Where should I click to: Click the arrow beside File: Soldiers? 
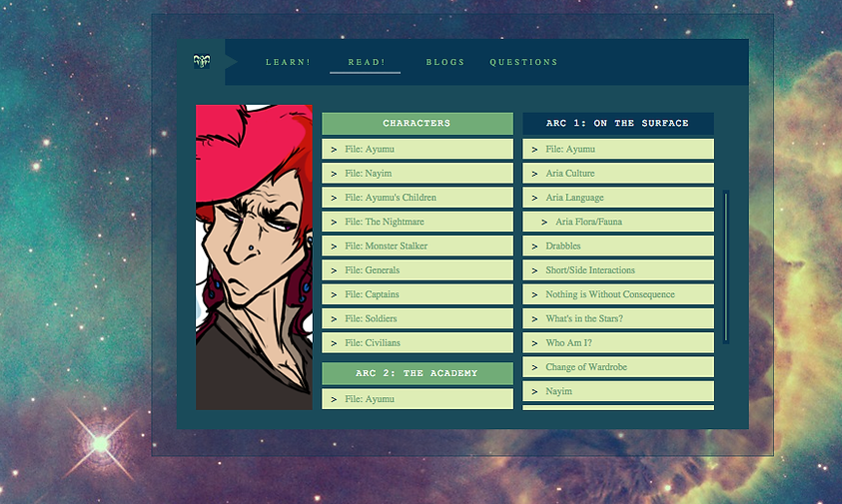click(334, 318)
